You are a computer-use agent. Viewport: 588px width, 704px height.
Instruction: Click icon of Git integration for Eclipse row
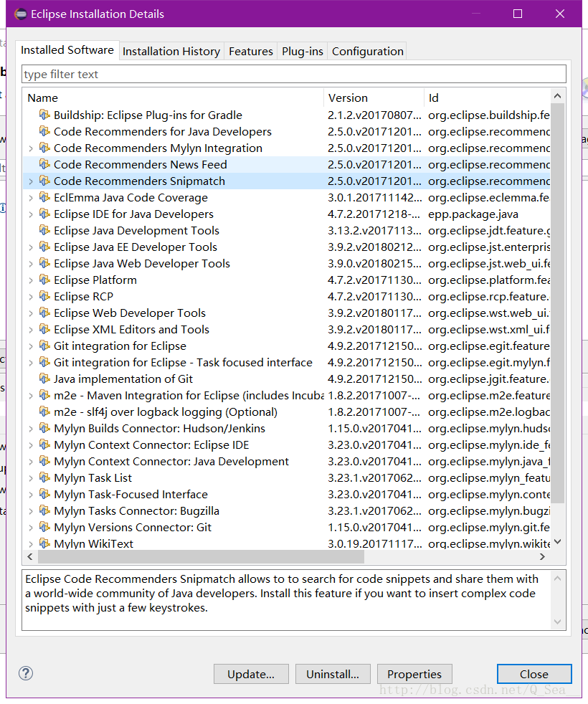click(x=44, y=346)
